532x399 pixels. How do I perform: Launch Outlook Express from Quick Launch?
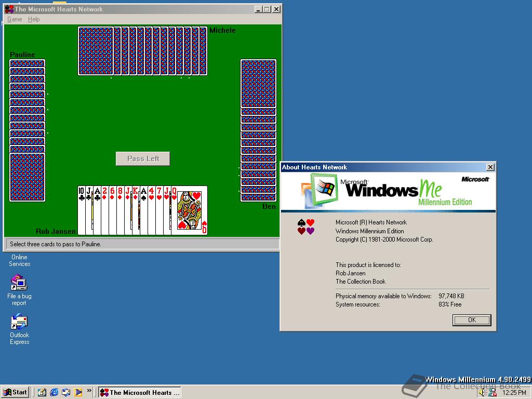click(x=66, y=392)
